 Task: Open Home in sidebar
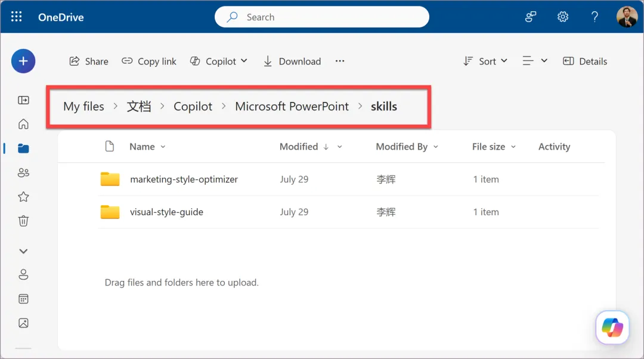coord(23,124)
